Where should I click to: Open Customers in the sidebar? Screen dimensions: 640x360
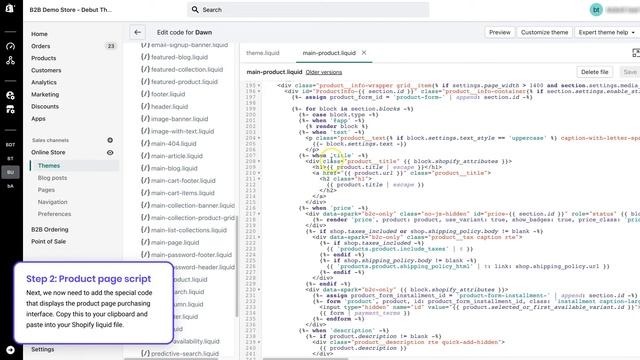[46, 70]
